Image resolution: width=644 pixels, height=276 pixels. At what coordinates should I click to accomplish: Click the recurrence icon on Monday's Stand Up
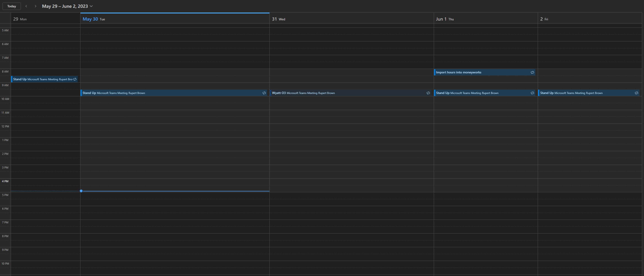click(75, 79)
